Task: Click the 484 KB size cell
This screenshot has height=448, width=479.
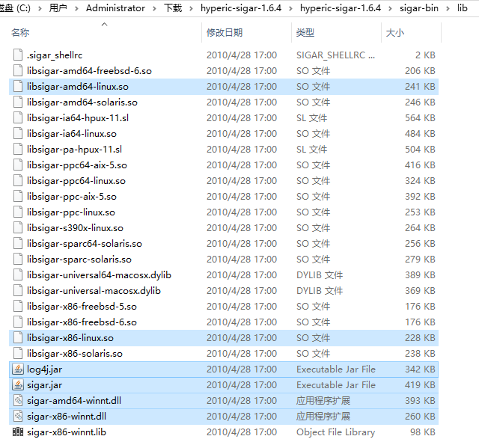Action: click(x=420, y=133)
